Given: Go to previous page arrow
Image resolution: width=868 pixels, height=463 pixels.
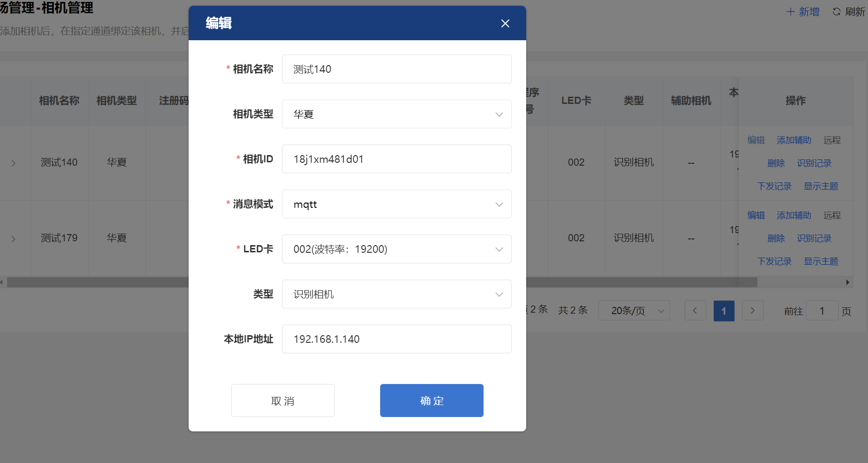Looking at the screenshot, I should [695, 311].
